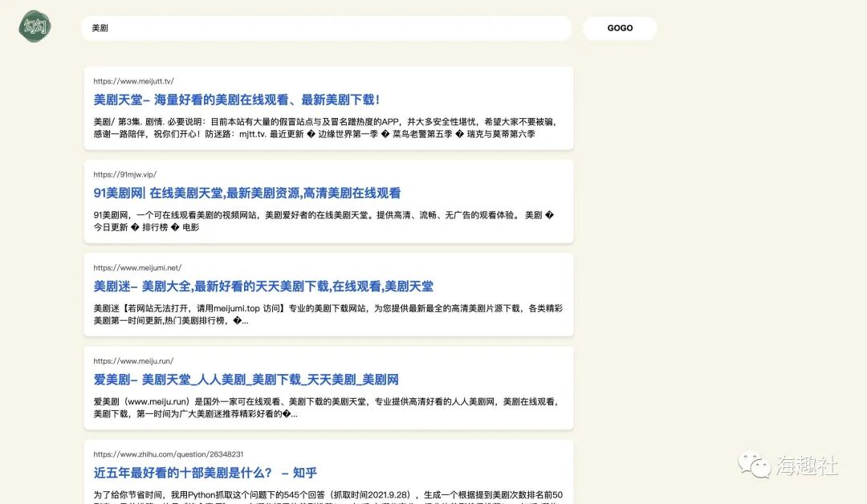Open the 美剧迷 美剧大全 result title
Viewport: 867px width, 504px height.
pos(263,287)
